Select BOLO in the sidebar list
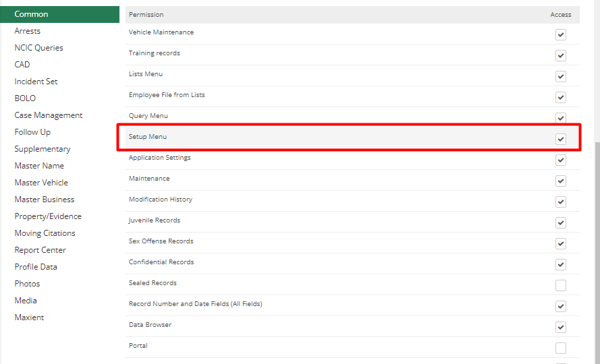Screen dimensions: 600x364 (x=25, y=98)
